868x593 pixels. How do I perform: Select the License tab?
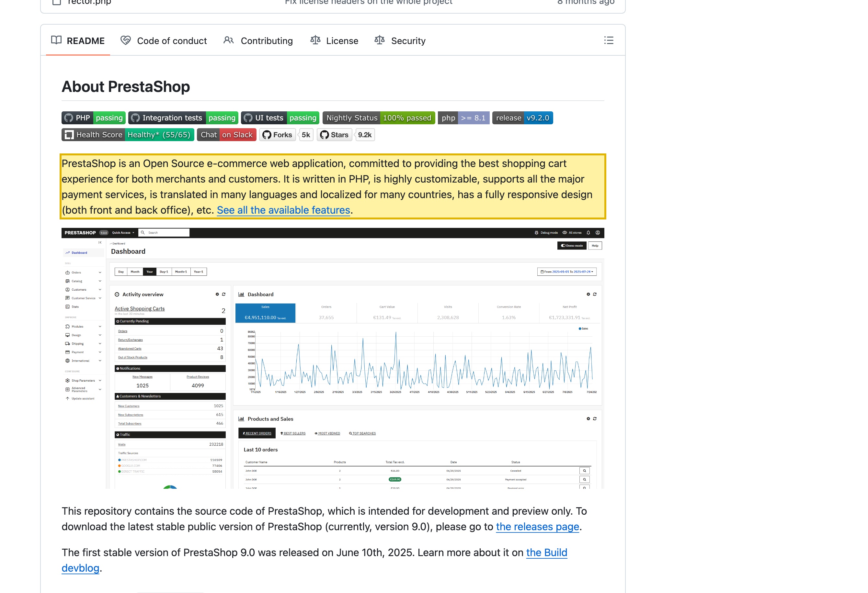tap(334, 41)
